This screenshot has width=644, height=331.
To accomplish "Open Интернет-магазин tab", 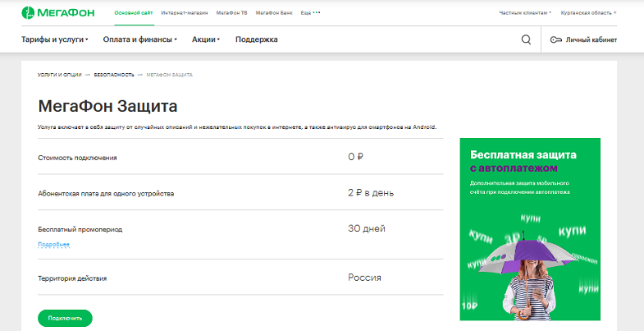I will (185, 13).
